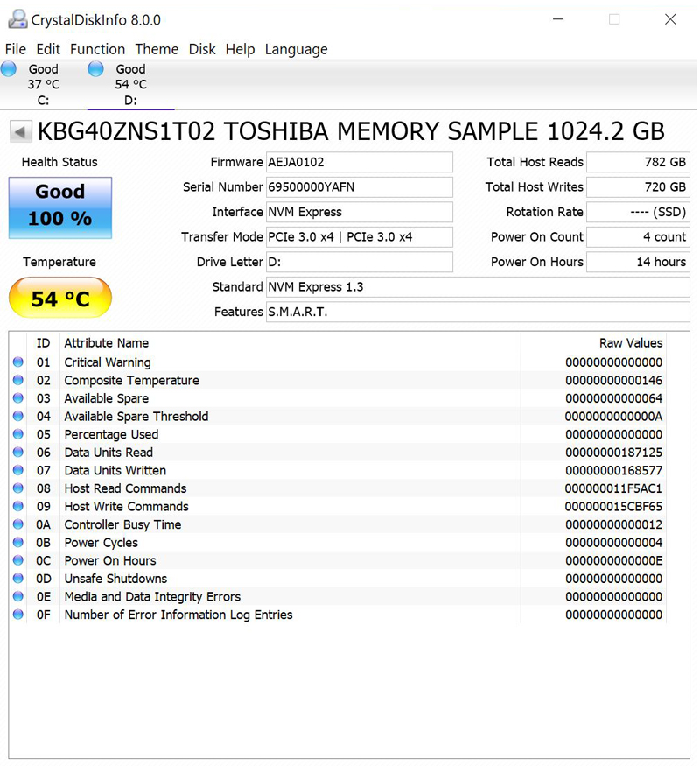Click status orb for Error Information Log Entries
This screenshot has height=766, width=700.
(x=18, y=615)
